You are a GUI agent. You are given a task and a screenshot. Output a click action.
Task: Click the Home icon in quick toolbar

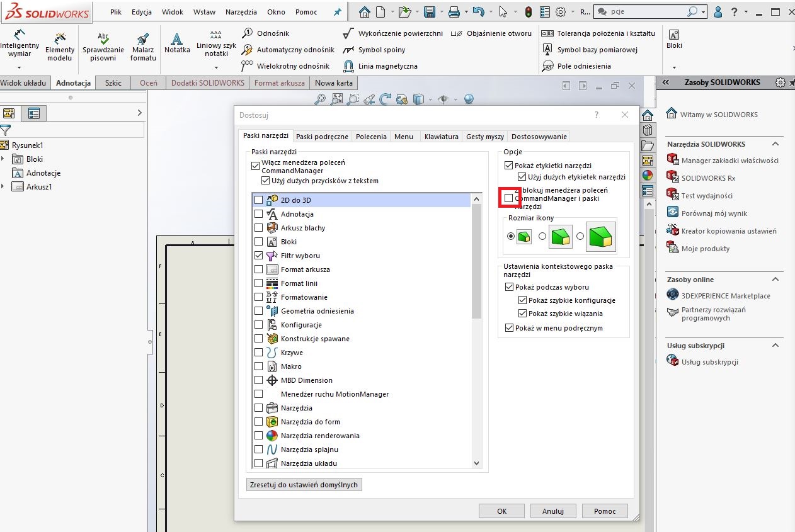[x=364, y=11]
